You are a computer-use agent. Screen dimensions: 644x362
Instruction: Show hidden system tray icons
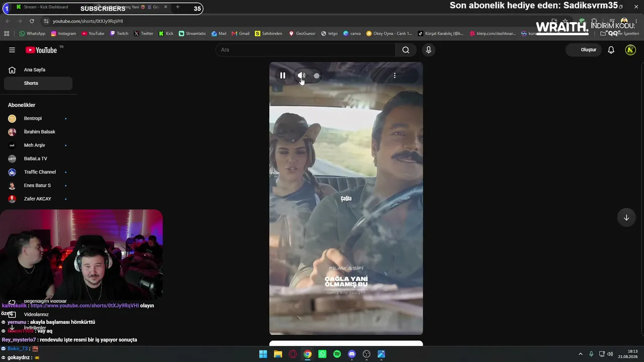click(x=581, y=354)
